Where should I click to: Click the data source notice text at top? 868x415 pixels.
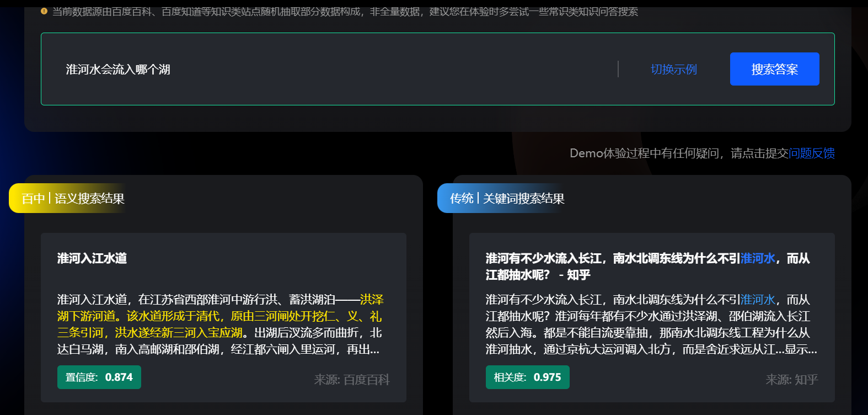pos(345,12)
